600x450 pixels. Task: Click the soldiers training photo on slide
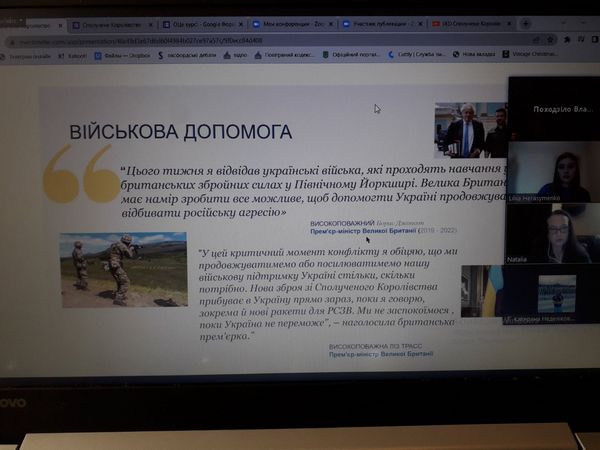[124, 270]
